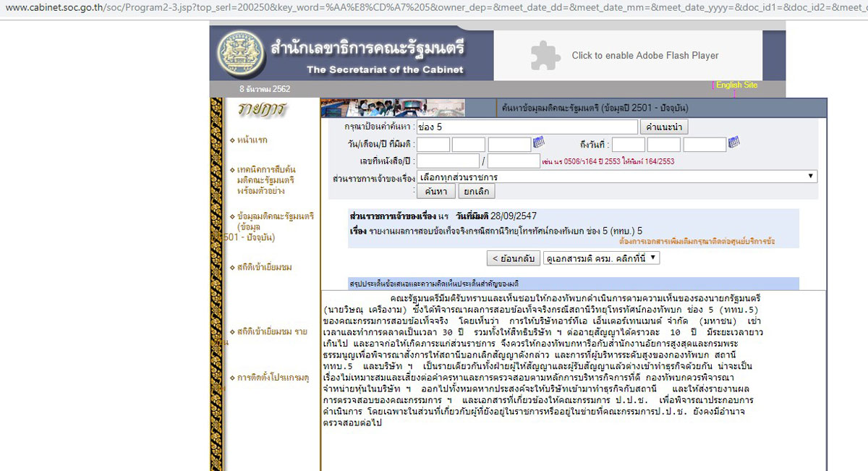Image resolution: width=868 pixels, height=471 pixels.
Task: Click the ค้นหา search button
Action: click(436, 192)
